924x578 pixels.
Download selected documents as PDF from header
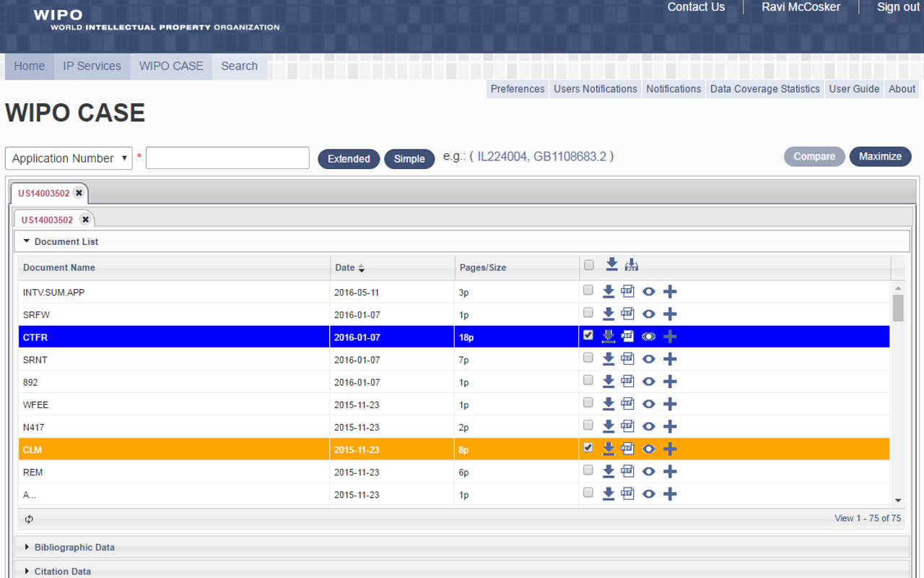point(632,264)
